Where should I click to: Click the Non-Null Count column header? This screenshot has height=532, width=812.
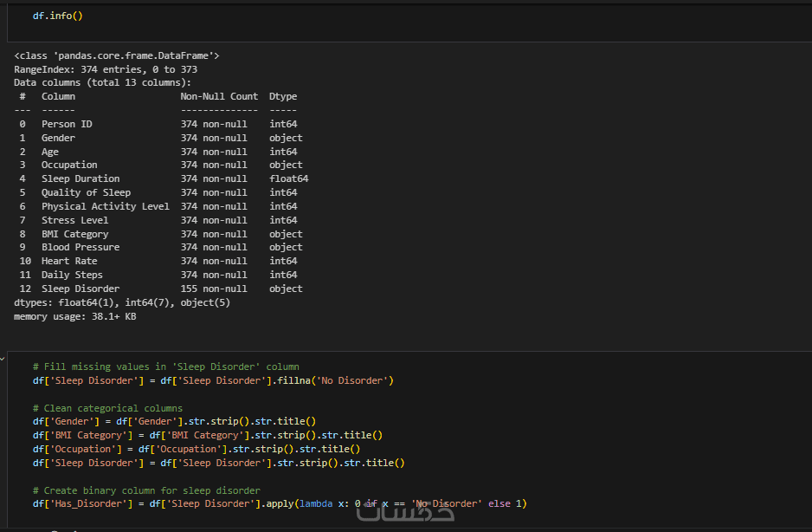pos(219,96)
